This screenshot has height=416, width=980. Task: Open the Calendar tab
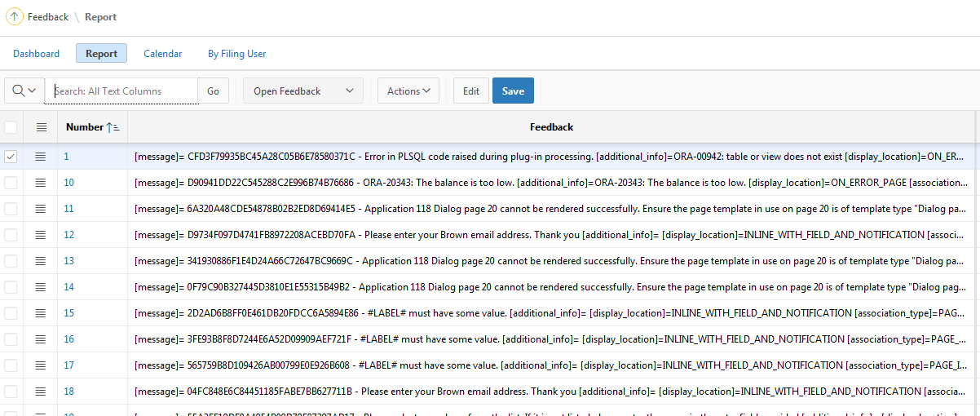(163, 54)
